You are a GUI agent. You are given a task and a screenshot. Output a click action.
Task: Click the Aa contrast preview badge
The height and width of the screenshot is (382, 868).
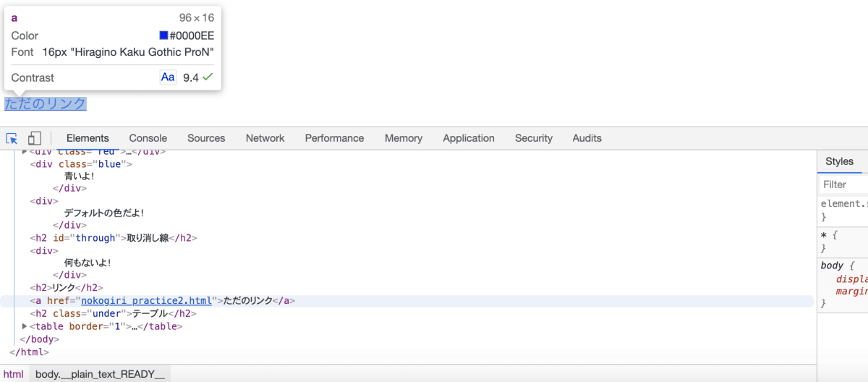(168, 77)
